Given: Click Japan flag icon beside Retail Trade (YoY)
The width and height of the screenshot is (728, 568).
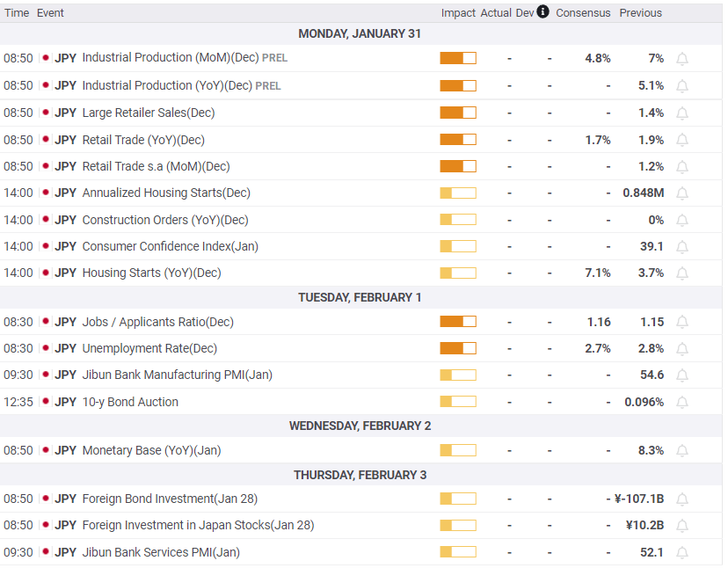Looking at the screenshot, I should tap(46, 140).
